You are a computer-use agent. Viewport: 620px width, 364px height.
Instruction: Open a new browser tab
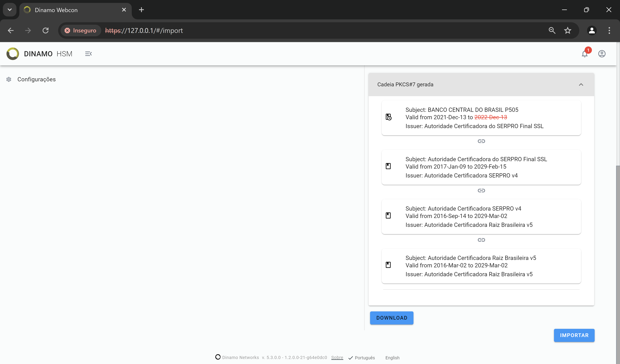click(x=141, y=10)
